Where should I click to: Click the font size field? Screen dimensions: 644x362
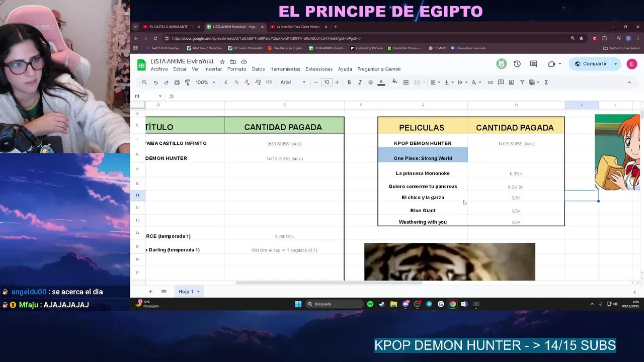coord(327,82)
